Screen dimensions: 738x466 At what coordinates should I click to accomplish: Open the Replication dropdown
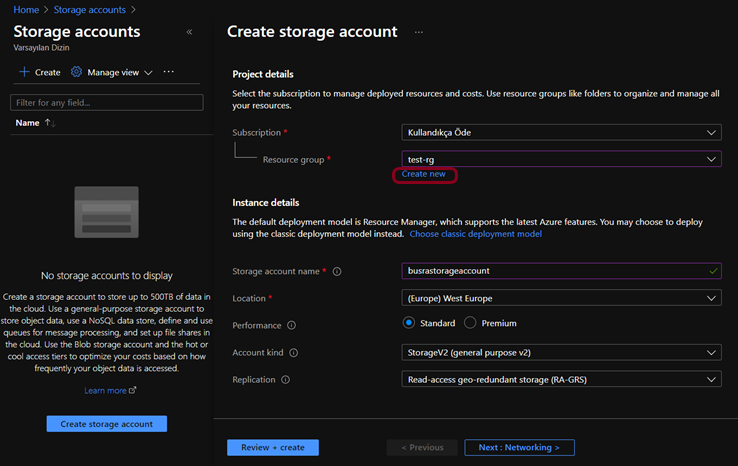coord(561,379)
